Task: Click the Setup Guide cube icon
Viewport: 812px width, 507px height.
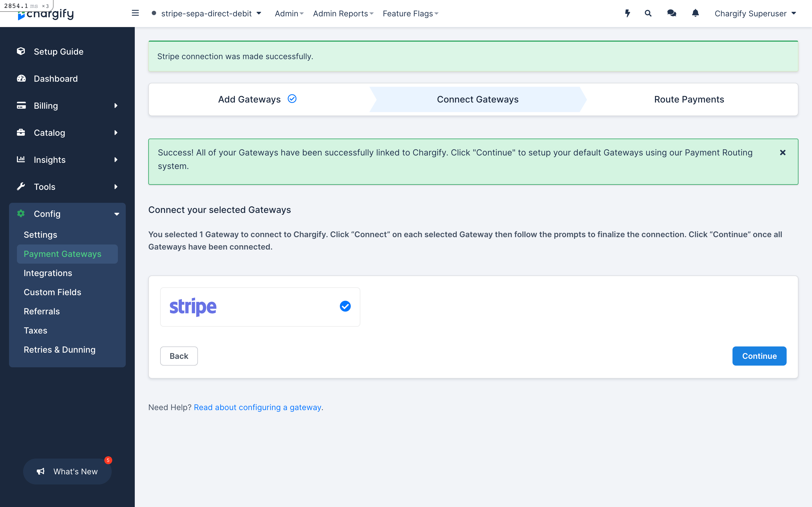Action: coord(21,51)
